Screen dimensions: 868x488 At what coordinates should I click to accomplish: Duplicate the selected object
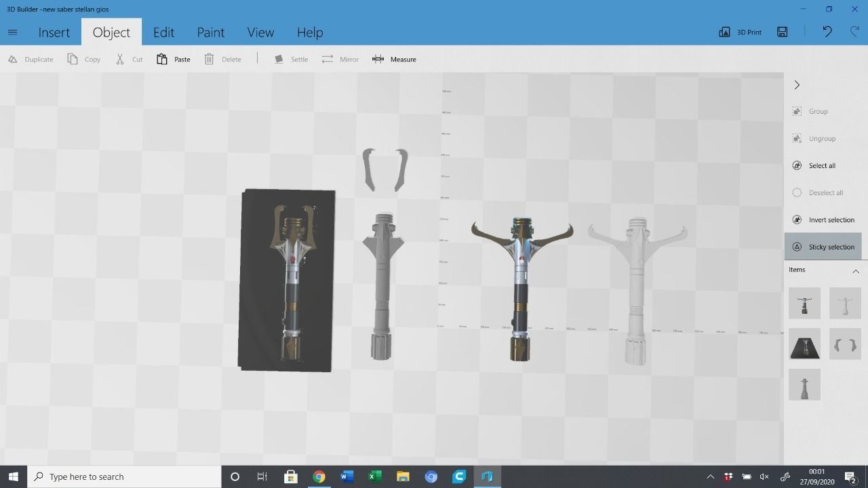(x=31, y=59)
